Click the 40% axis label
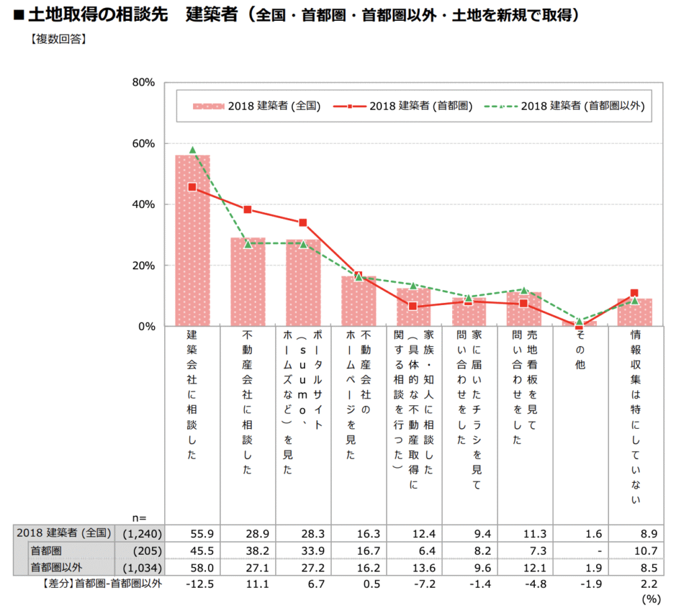Screen dimensions: 689x616 coord(143,205)
